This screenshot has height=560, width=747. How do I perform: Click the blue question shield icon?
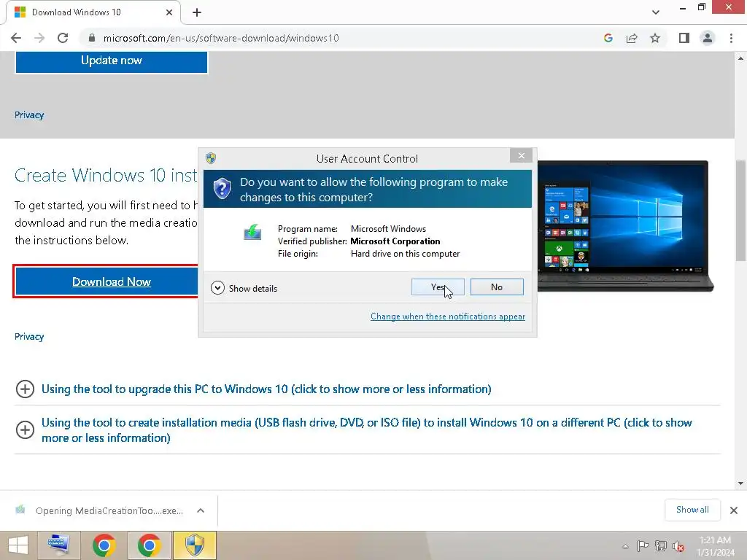coord(222,189)
